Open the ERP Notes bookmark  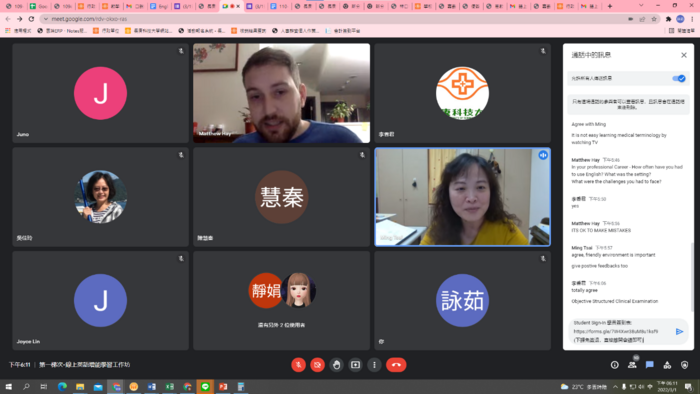pyautogui.click(x=62, y=31)
